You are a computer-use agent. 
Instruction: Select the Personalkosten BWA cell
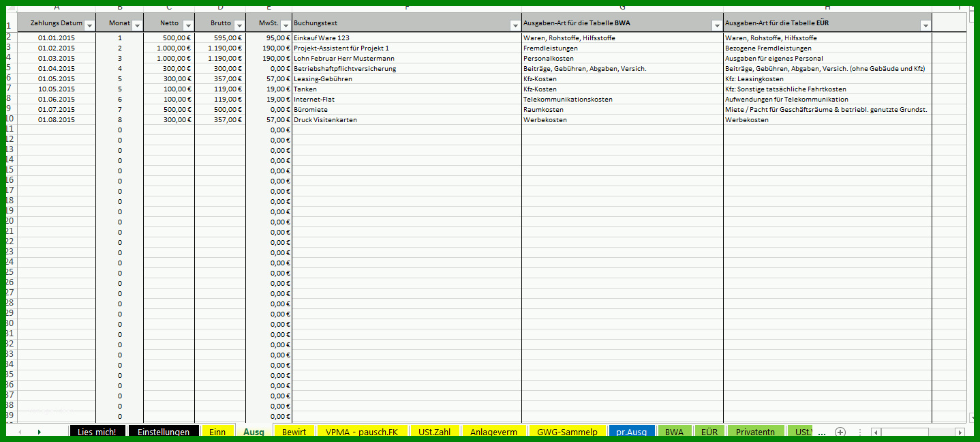(622, 59)
